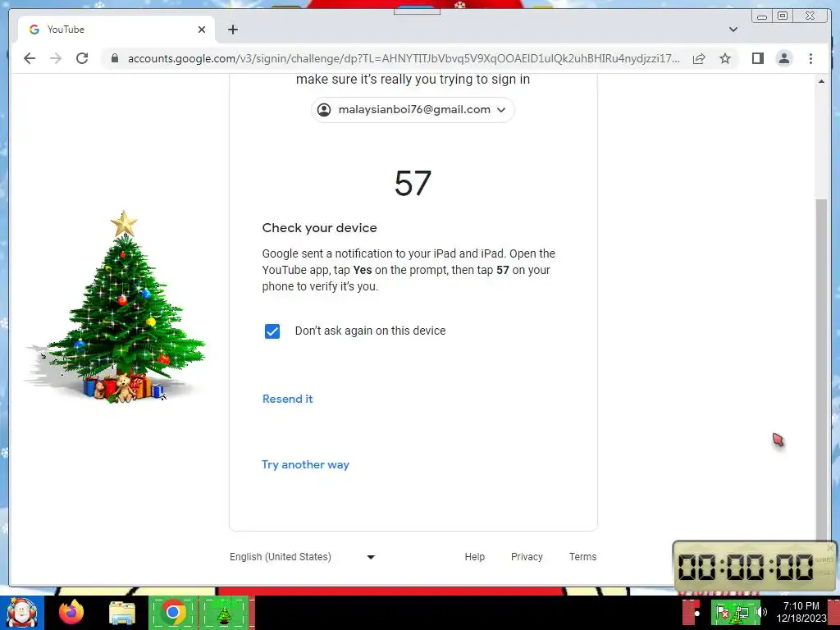Click the Christmas tree desktop gadget
Image resolution: width=840 pixels, height=630 pixels.
[116, 307]
